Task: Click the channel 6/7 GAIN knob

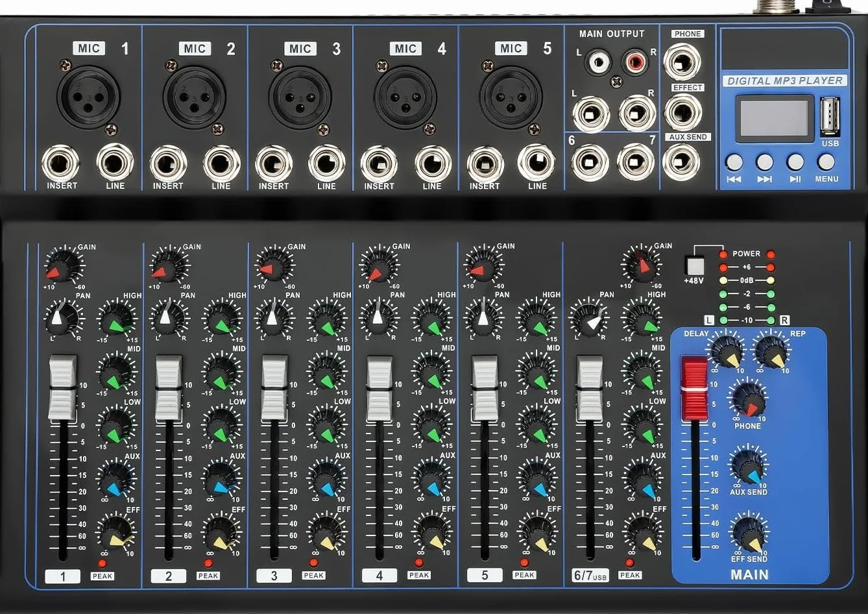Action: (641, 264)
